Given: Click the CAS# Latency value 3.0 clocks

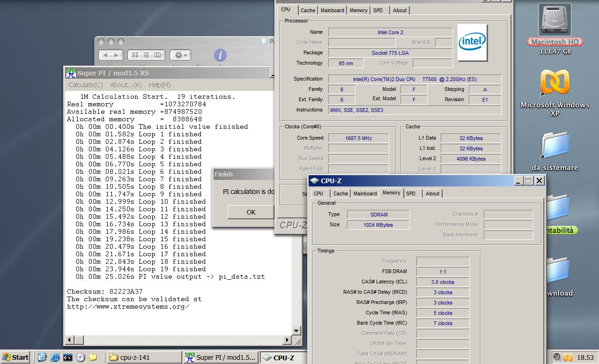Looking at the screenshot, I should (443, 282).
